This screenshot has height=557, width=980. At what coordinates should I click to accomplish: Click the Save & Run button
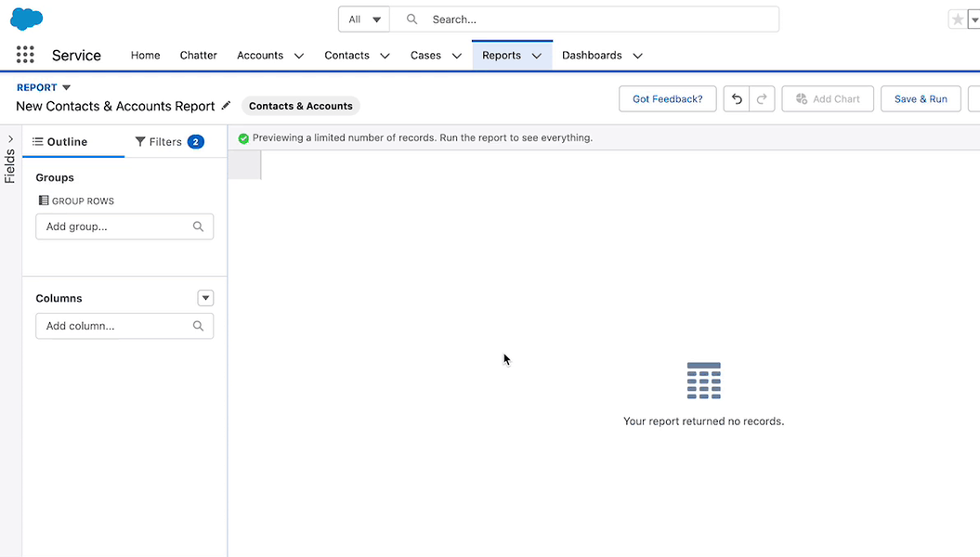920,99
